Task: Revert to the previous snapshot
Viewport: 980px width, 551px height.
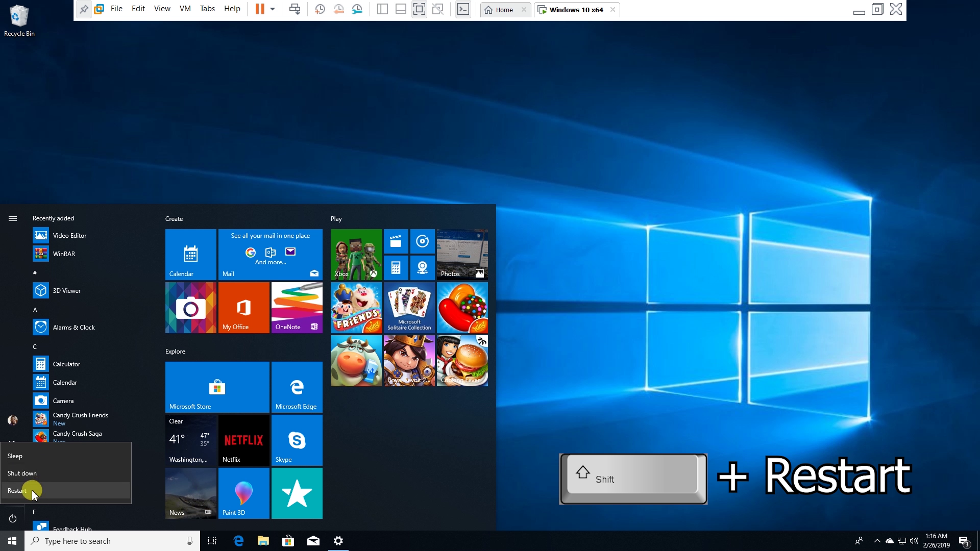Action: click(338, 9)
